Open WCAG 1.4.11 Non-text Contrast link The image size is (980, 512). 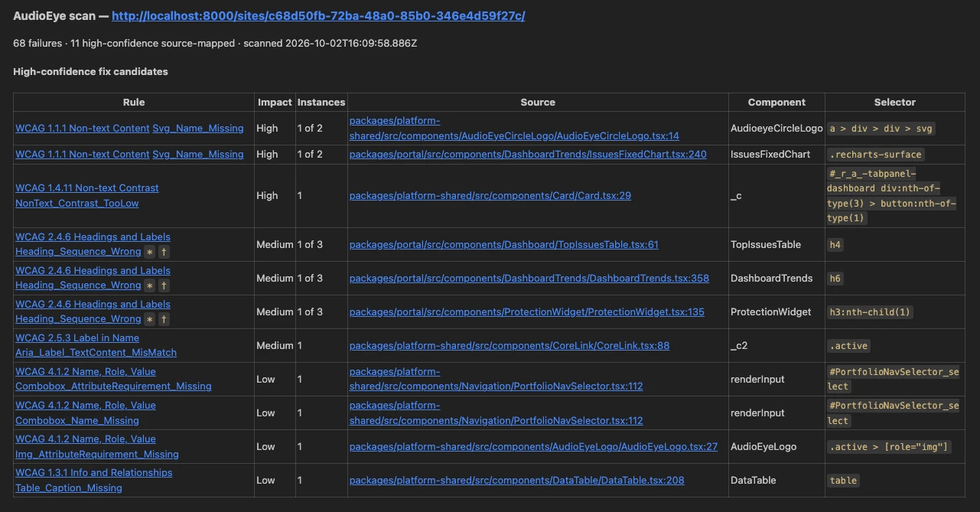point(87,188)
